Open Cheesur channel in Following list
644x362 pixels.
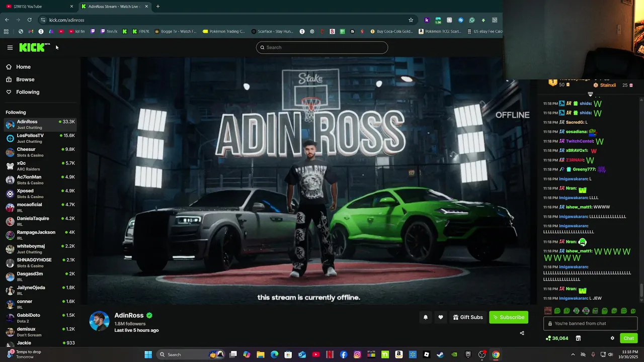pyautogui.click(x=40, y=152)
